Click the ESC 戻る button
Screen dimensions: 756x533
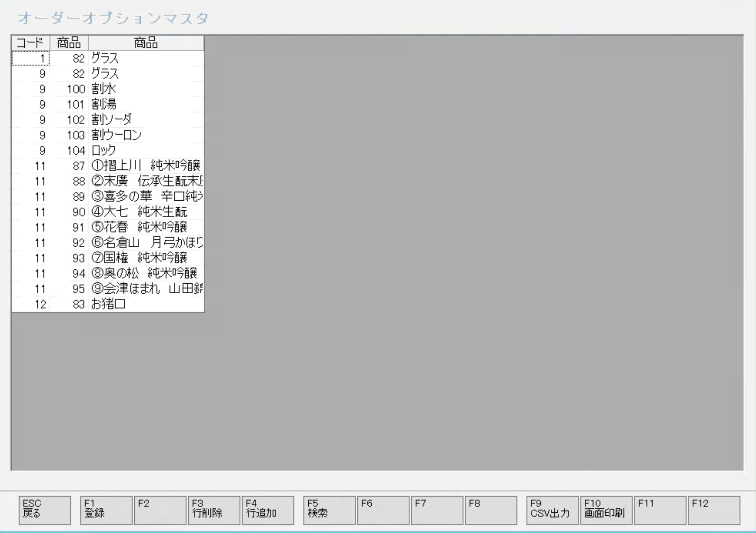point(45,510)
